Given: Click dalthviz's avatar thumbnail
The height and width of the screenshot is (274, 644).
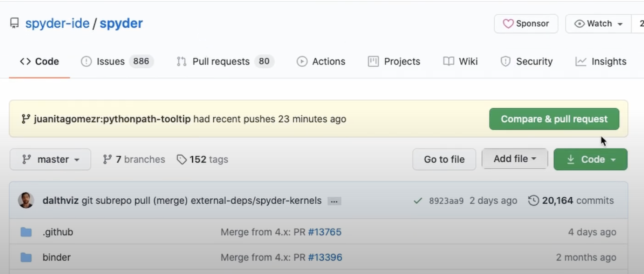Looking at the screenshot, I should tap(26, 200).
